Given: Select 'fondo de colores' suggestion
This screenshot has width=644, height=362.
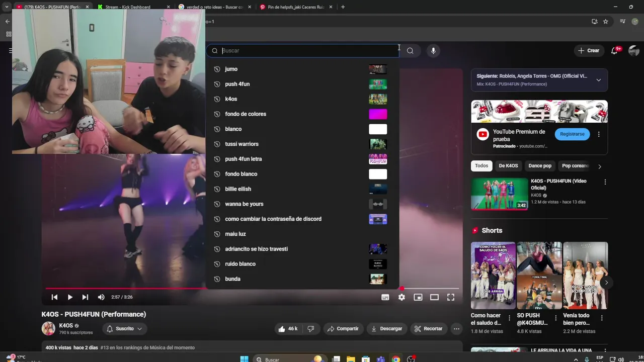Looking at the screenshot, I should (302, 114).
